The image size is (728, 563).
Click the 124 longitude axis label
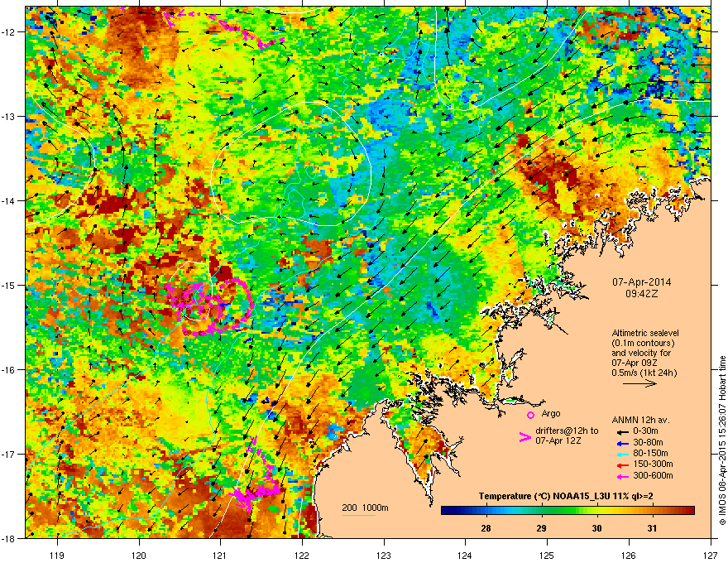tap(465, 555)
